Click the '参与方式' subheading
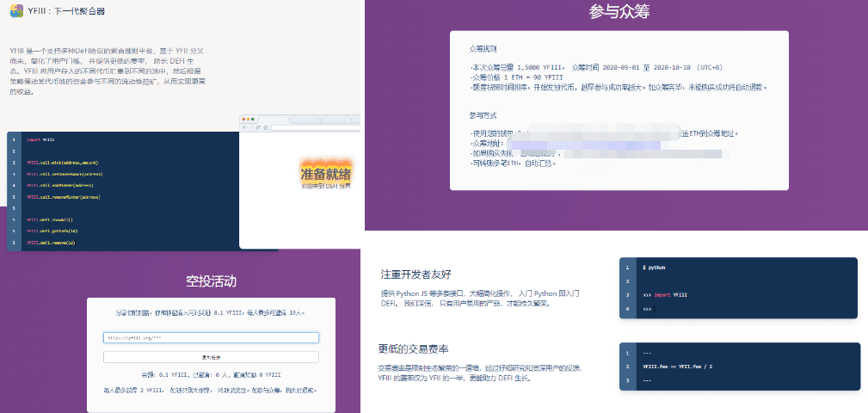The height and width of the screenshot is (413, 868). pyautogui.click(x=483, y=115)
